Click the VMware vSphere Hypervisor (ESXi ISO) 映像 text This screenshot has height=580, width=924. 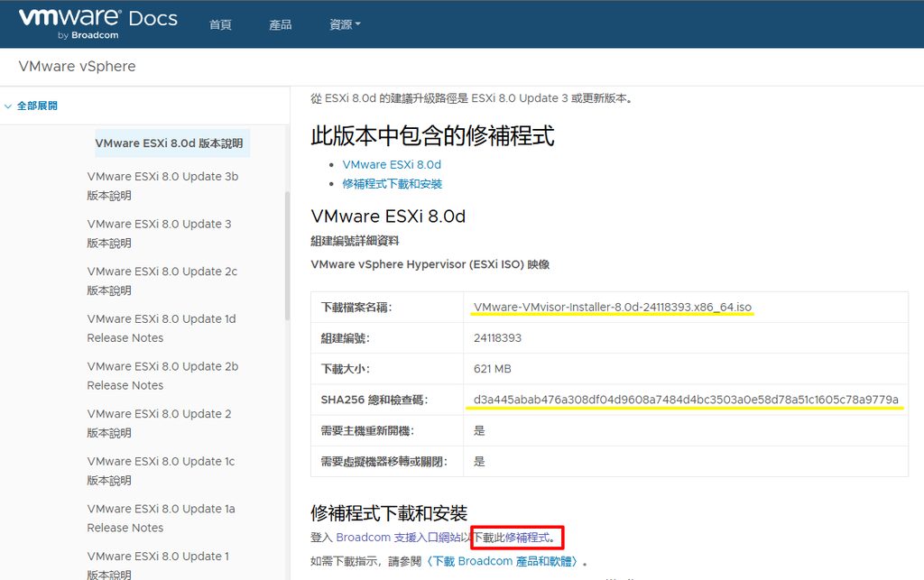430,264
